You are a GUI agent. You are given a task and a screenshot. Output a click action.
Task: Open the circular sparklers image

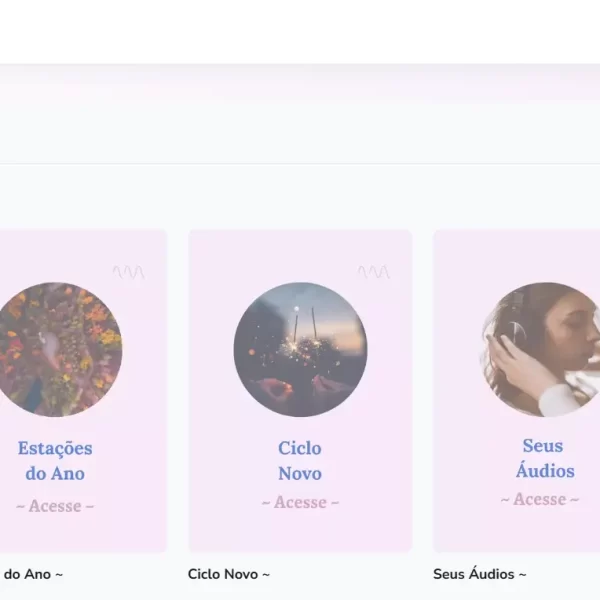click(300, 349)
